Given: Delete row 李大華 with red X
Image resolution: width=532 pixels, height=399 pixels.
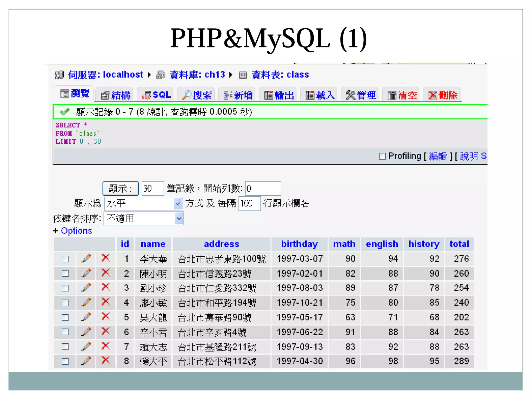Looking at the screenshot, I should tap(105, 258).
